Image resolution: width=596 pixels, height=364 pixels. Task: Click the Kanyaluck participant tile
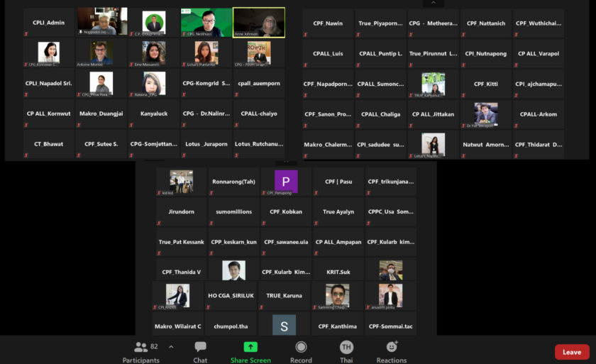point(154,114)
